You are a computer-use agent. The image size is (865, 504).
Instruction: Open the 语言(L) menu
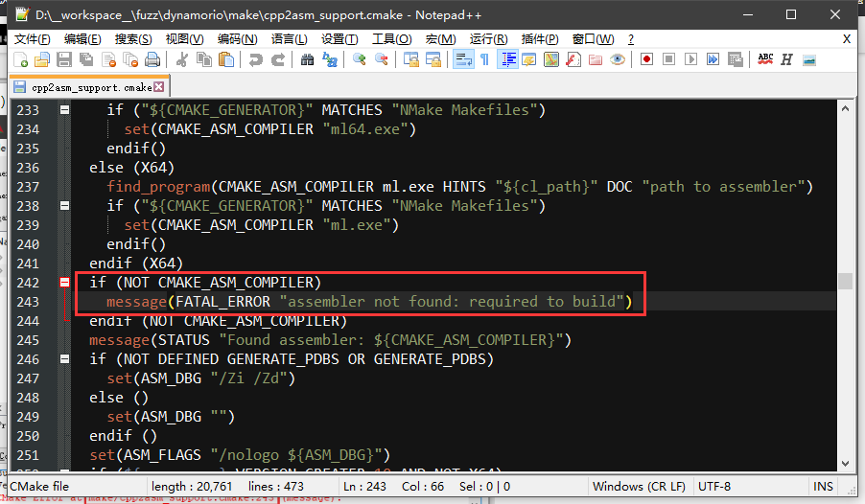289,39
